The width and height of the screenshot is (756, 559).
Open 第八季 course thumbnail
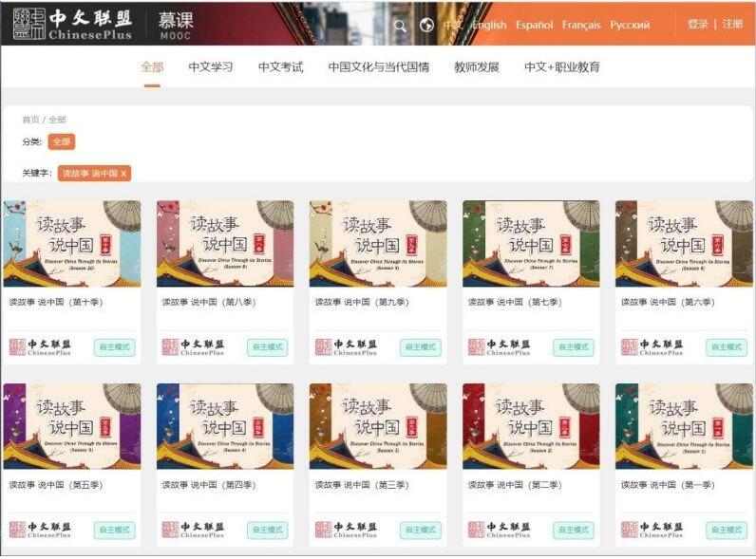coord(225,244)
